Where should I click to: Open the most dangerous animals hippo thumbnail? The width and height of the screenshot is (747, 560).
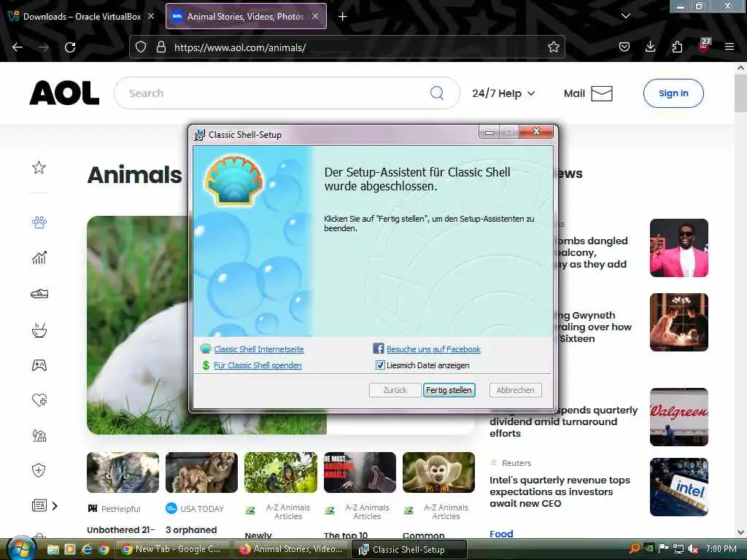360,472
